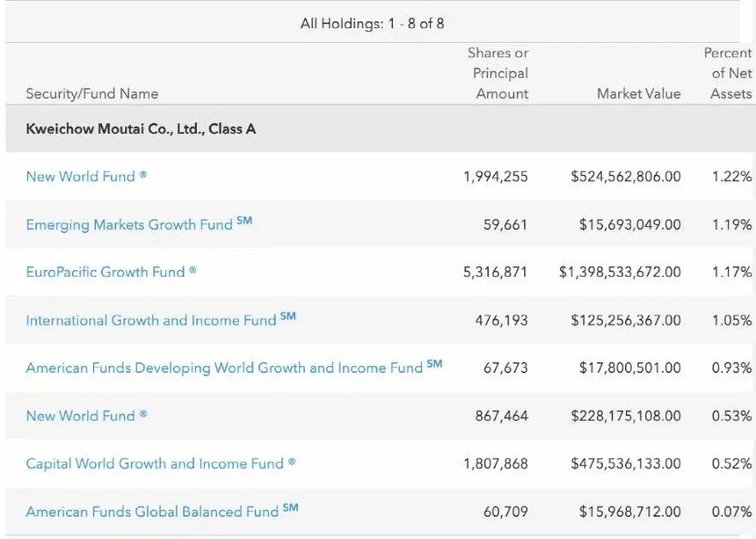Click the EuroPacific Growth Fund link
Screen dimensions: 756x539
(105, 273)
